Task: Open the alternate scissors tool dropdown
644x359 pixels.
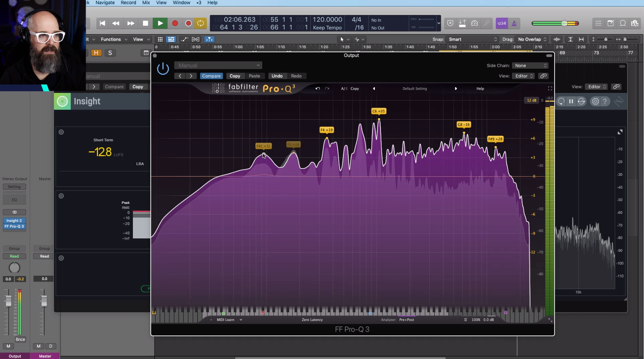Action: click(359, 39)
